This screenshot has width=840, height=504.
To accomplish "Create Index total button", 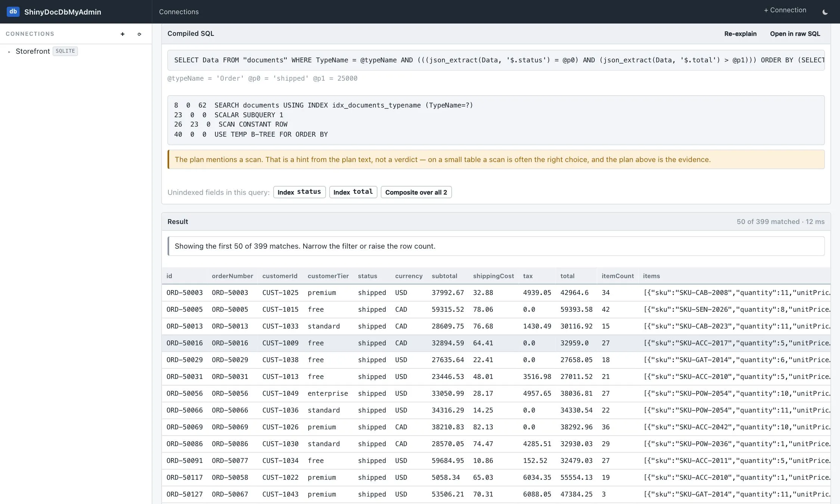I will pyautogui.click(x=353, y=192).
